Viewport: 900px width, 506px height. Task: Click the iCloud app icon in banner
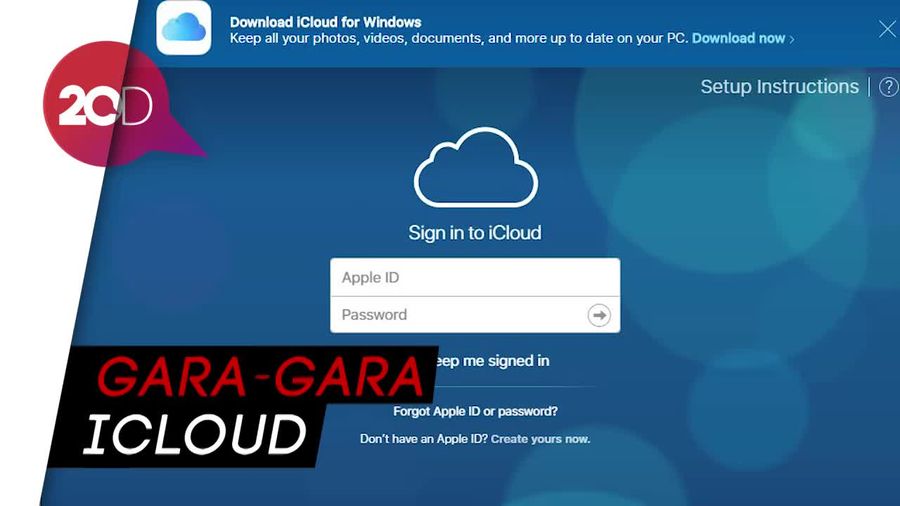184,28
